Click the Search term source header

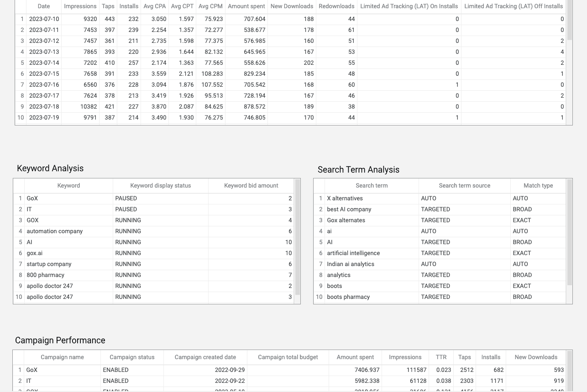tap(465, 186)
